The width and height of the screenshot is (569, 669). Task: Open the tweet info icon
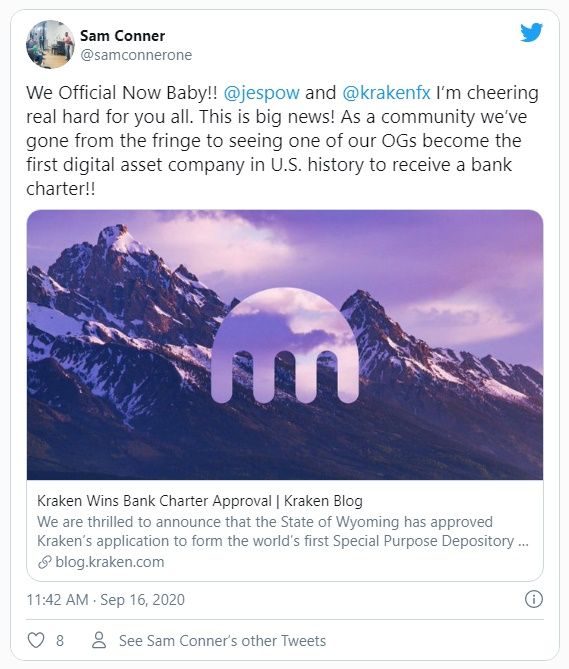pos(534,599)
